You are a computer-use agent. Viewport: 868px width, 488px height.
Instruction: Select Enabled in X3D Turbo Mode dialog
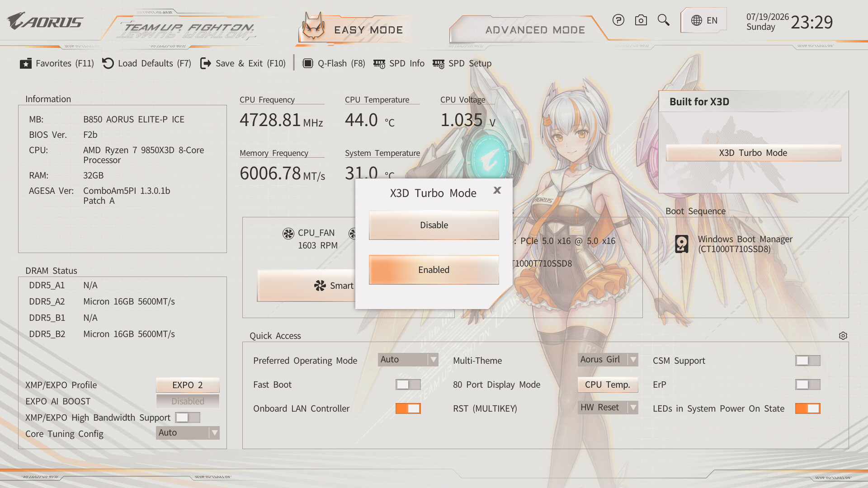[434, 270]
